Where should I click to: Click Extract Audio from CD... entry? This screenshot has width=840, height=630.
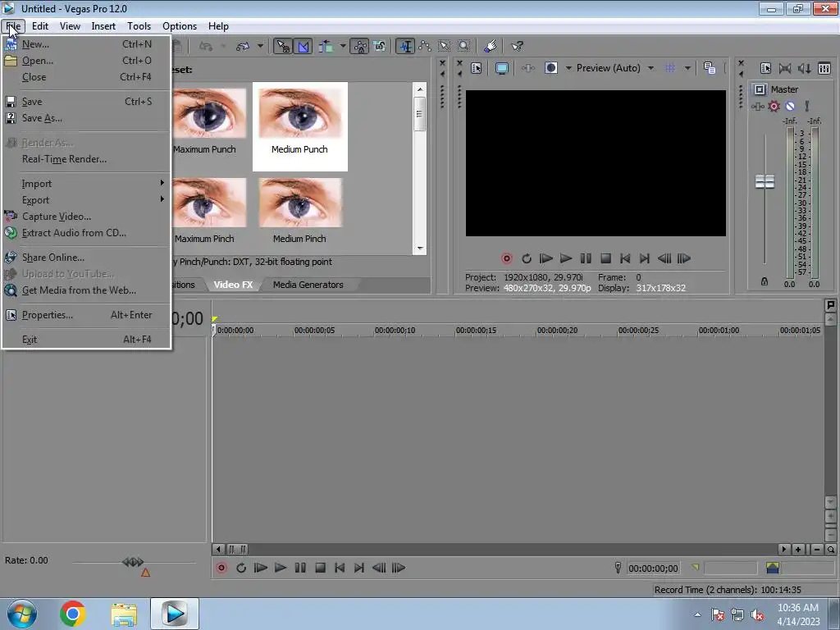[x=85, y=233]
